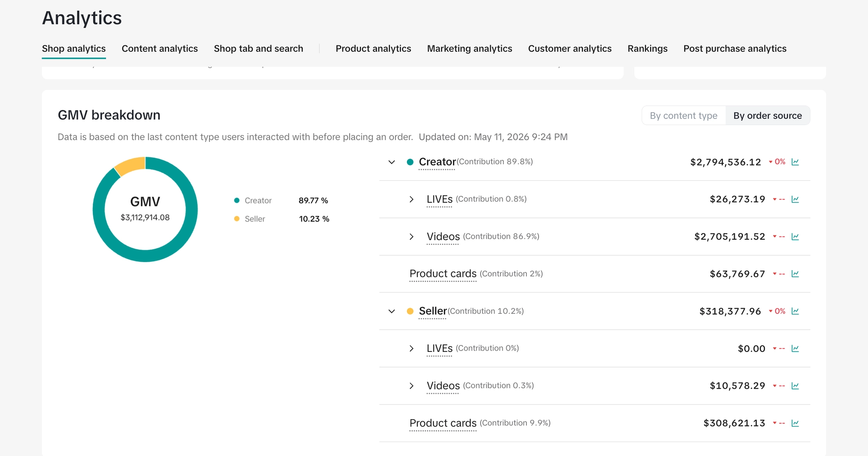
Task: Click the Creator label with dotted underline
Action: tap(437, 162)
